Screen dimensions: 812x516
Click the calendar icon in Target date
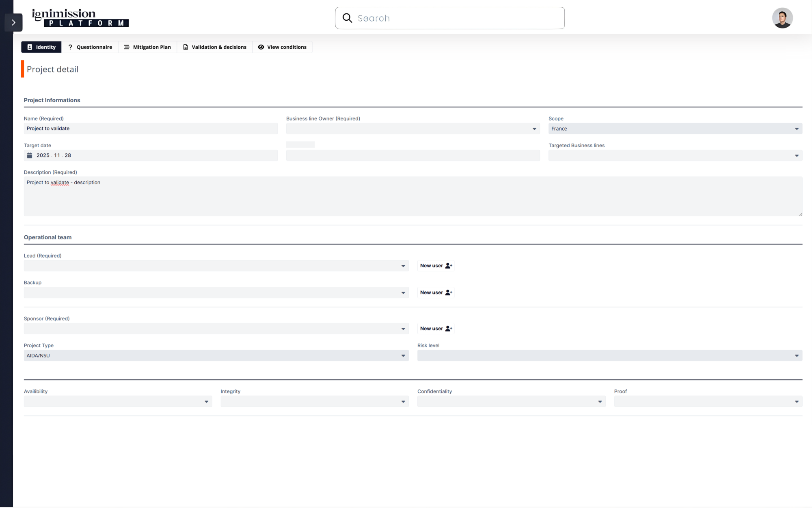pos(30,155)
